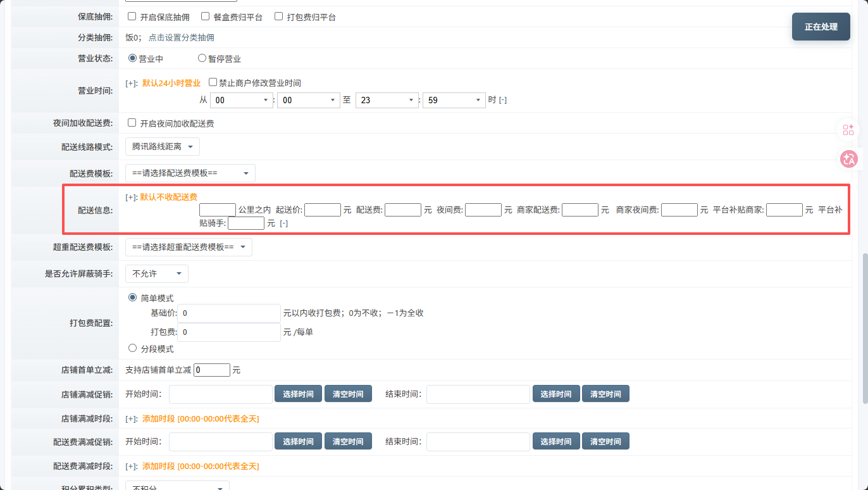This screenshot has width=868, height=490.
Task: Click [-] to remove delivery info row
Action: [283, 223]
